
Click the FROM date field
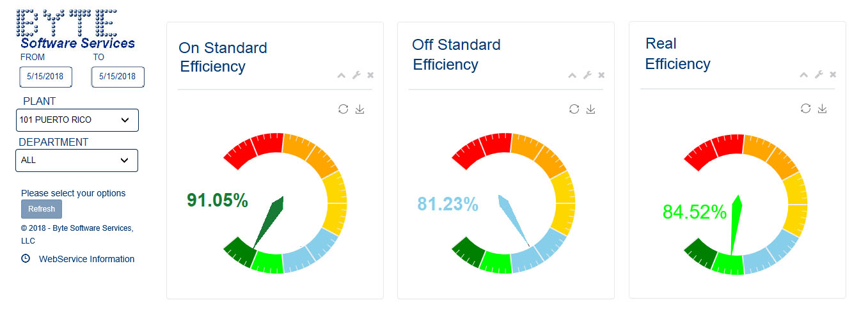pyautogui.click(x=45, y=77)
